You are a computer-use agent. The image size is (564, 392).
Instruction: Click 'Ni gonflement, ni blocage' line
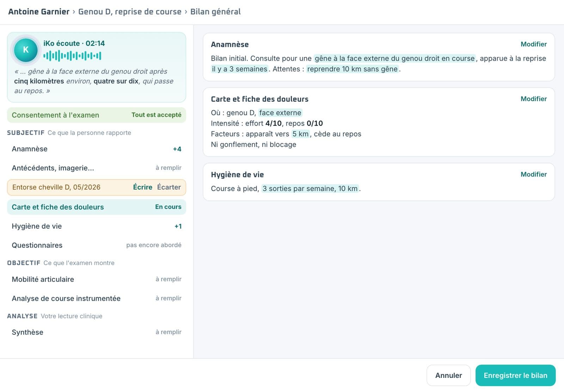(253, 145)
